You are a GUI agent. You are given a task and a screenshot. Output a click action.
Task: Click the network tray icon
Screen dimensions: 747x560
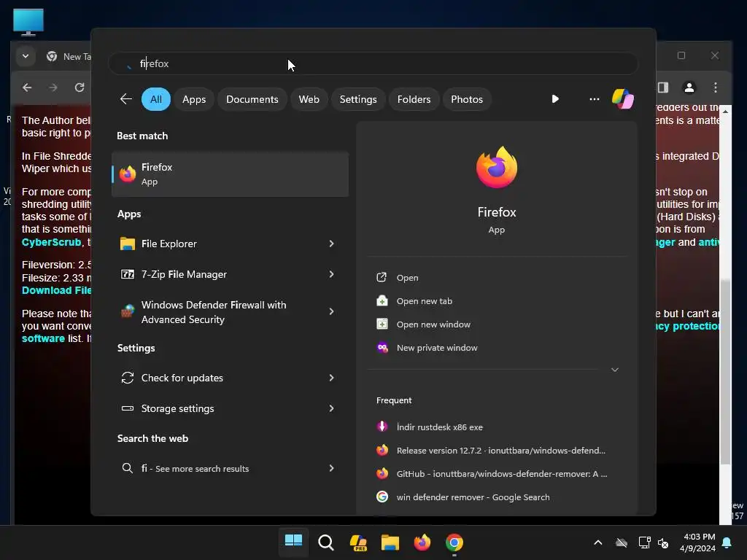pyautogui.click(x=644, y=542)
